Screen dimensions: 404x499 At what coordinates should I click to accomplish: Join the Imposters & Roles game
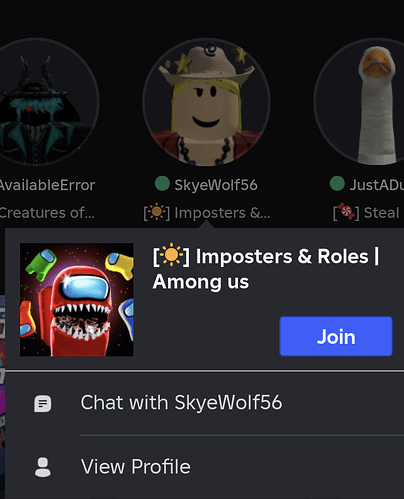point(336,336)
